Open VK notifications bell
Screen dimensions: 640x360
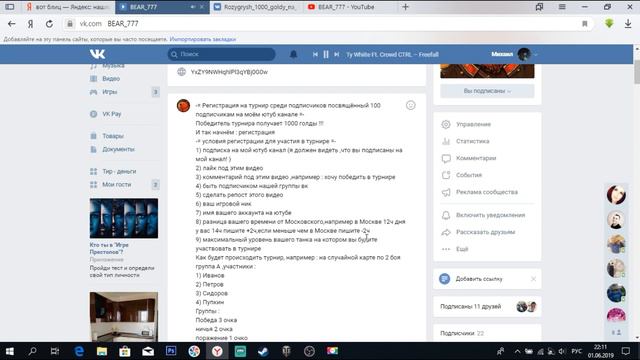pos(293,54)
